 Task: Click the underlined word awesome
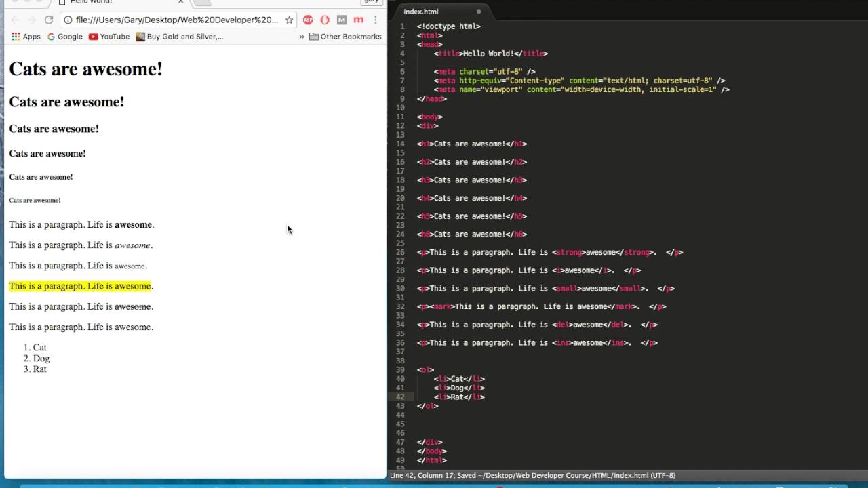pyautogui.click(x=132, y=327)
